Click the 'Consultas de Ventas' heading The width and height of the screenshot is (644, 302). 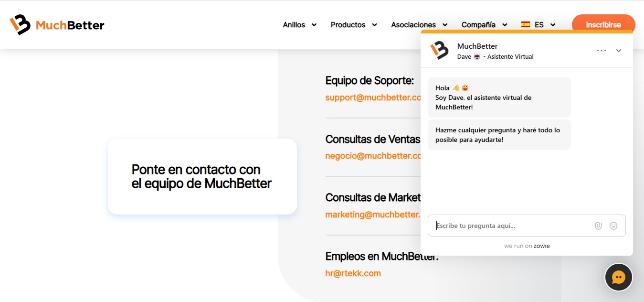tap(373, 139)
